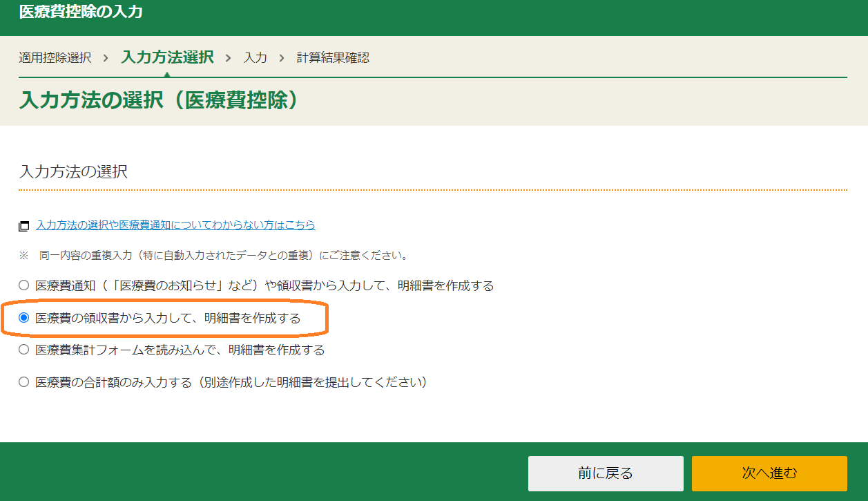Choose the 医療費集計フォームを読み込んで radio option
The width and height of the screenshot is (868, 501).
click(x=24, y=350)
